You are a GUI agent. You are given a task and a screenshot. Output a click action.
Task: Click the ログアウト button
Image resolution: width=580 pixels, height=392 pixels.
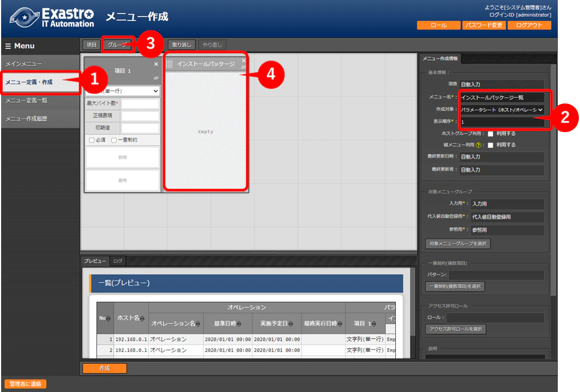[529, 25]
